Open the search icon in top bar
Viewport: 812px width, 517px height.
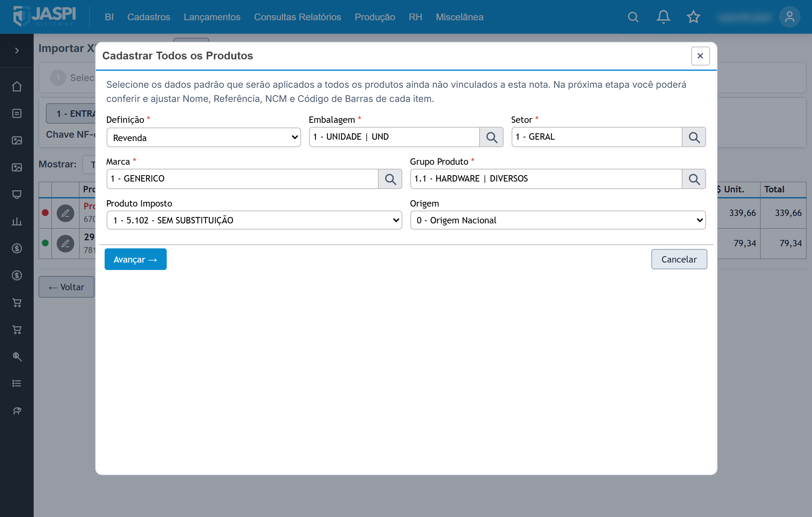(633, 17)
